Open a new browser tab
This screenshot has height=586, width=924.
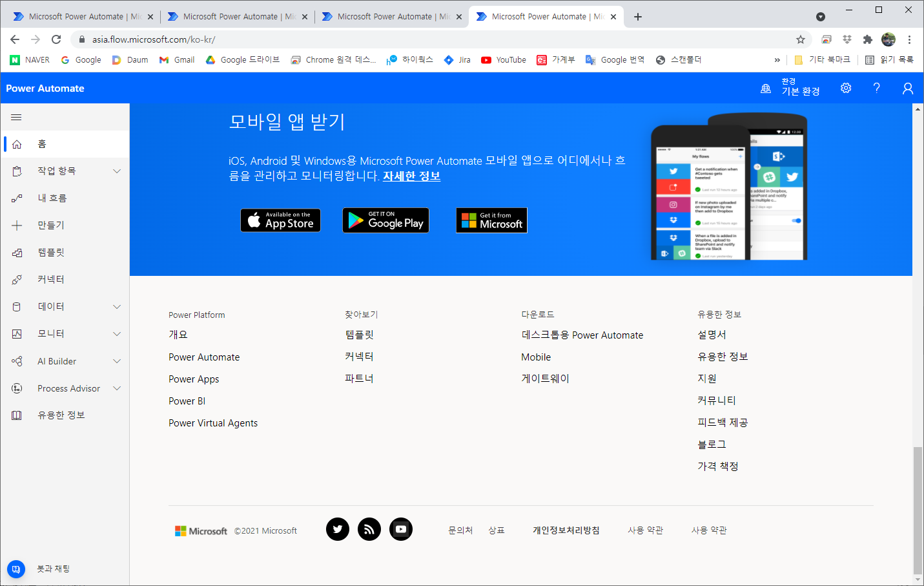coord(638,17)
